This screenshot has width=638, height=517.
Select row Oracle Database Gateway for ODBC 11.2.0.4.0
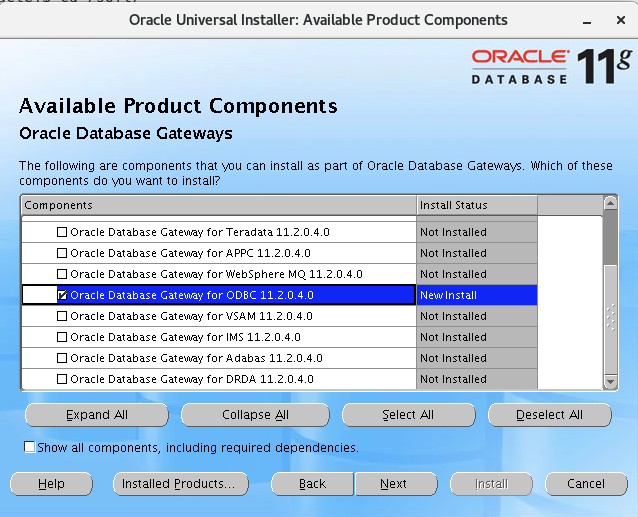pyautogui.click(x=219, y=295)
